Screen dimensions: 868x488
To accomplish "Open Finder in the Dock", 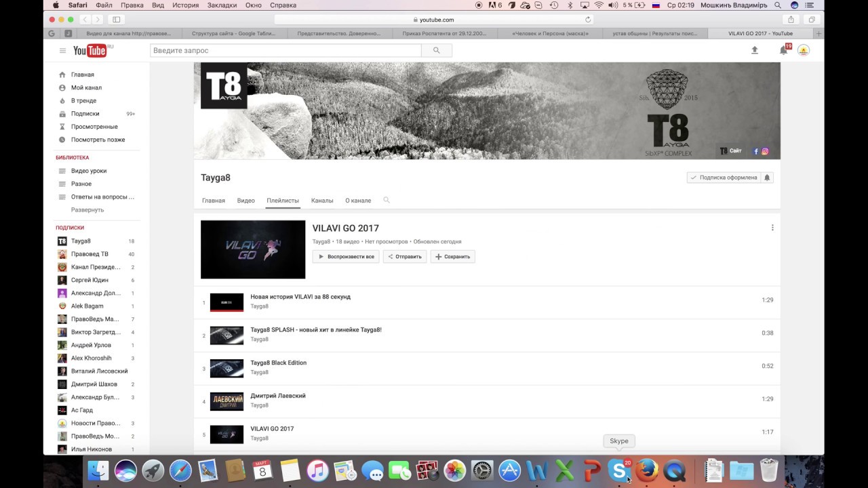I will pos(98,470).
